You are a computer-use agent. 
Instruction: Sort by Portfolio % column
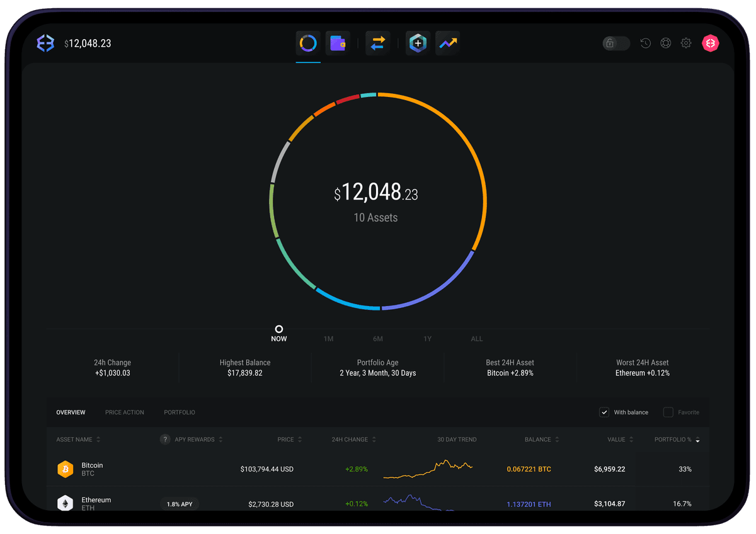[677, 440]
